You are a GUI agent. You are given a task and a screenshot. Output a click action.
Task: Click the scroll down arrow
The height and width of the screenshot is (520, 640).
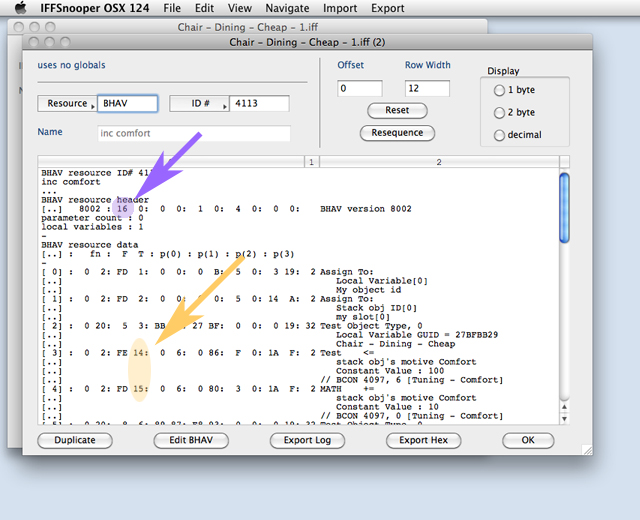pyautogui.click(x=564, y=419)
